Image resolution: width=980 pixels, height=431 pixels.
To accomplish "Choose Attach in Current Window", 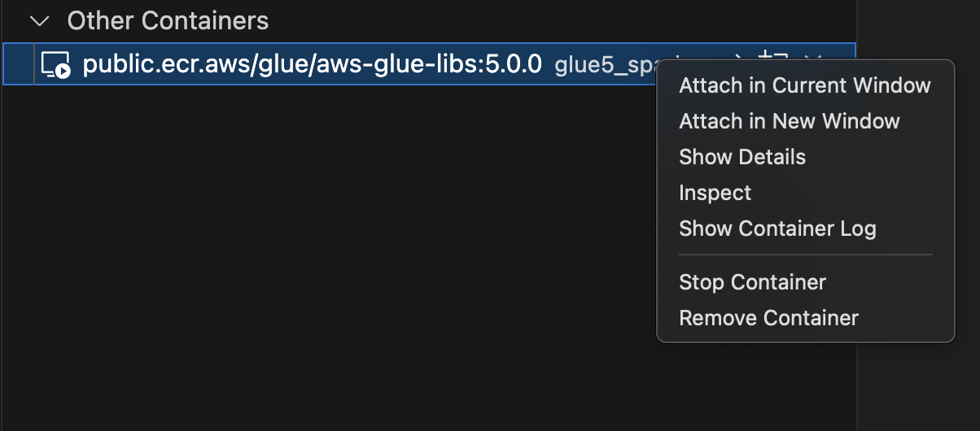I will tap(804, 85).
